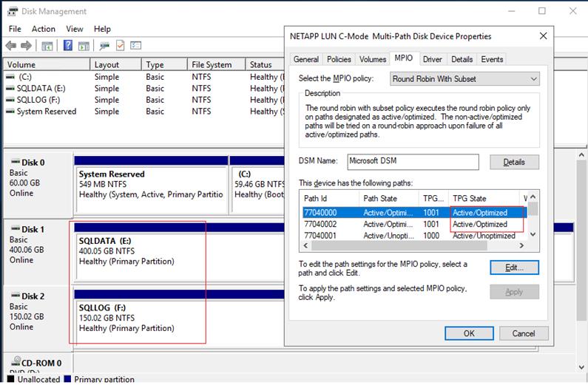Click the Disk 2 drive icon
588x385 pixels.
point(16,296)
